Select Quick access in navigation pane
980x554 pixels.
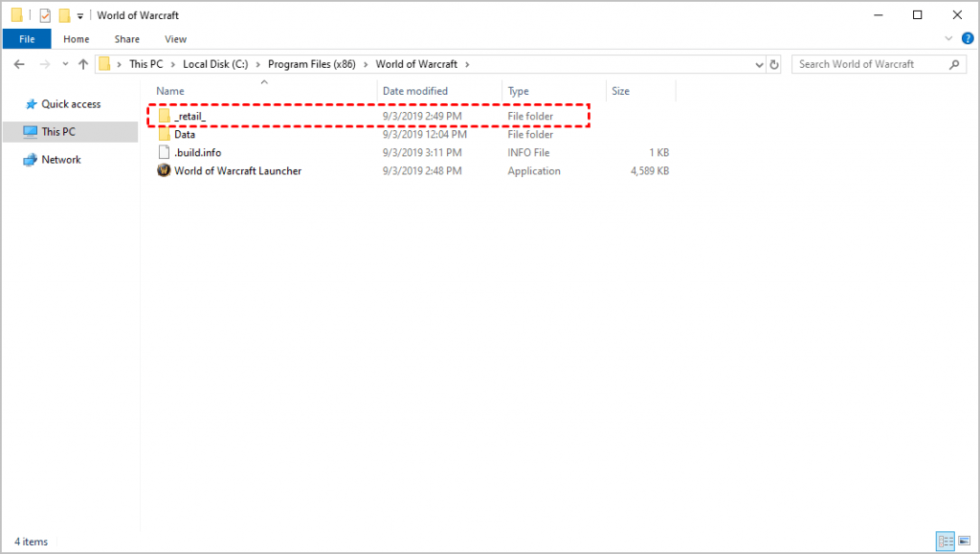pyautogui.click(x=71, y=104)
